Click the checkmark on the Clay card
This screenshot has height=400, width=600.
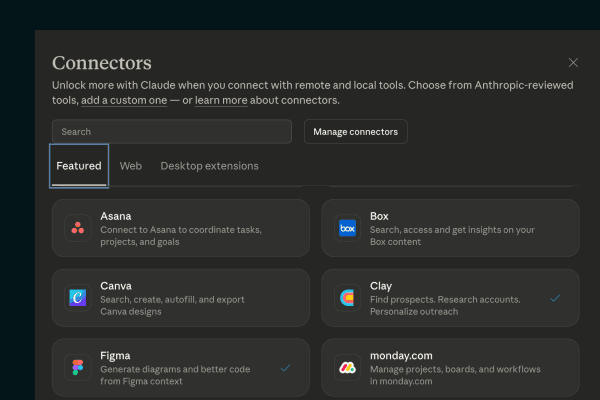click(555, 298)
